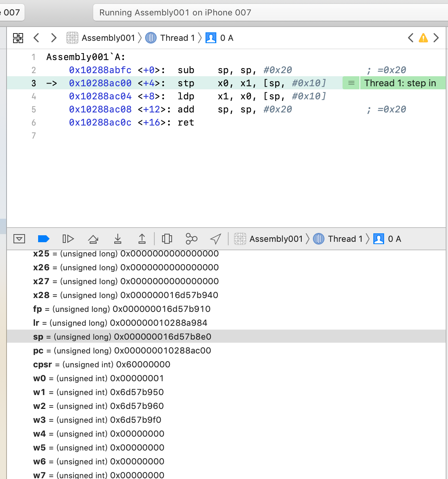
Task: Open the Debug Memory Graph
Action: pos(191,239)
